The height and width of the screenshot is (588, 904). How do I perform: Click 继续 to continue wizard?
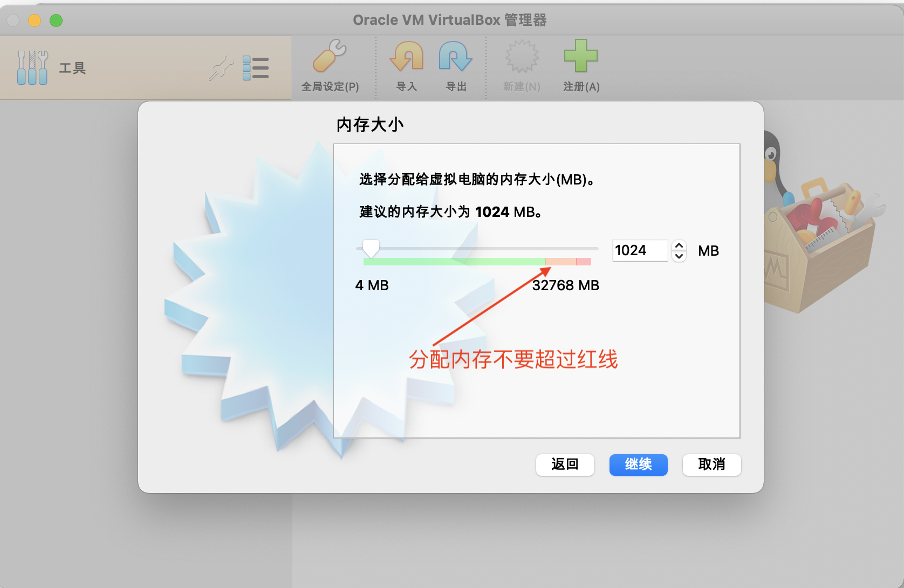[638, 464]
